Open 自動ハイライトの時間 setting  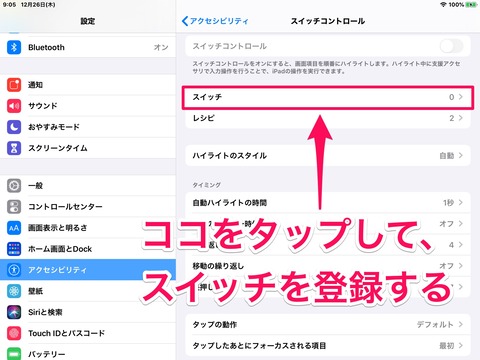328,202
